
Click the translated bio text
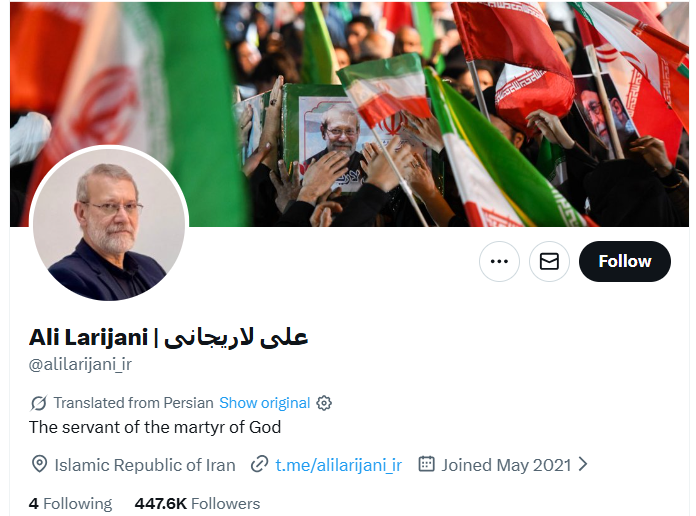(155, 427)
